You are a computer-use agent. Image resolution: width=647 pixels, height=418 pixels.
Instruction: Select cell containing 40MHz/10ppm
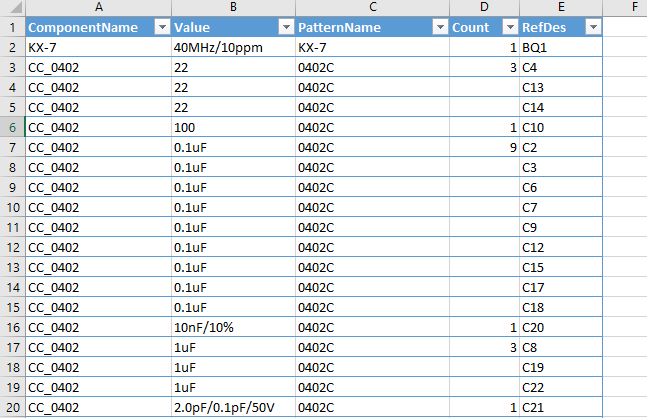point(234,47)
